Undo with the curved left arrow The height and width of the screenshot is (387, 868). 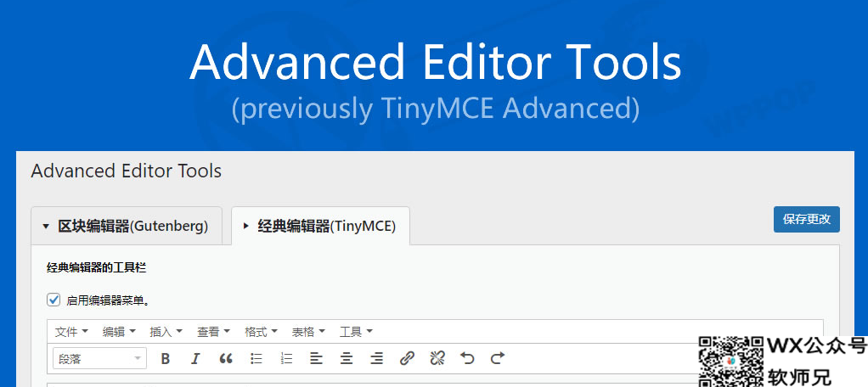pos(467,358)
